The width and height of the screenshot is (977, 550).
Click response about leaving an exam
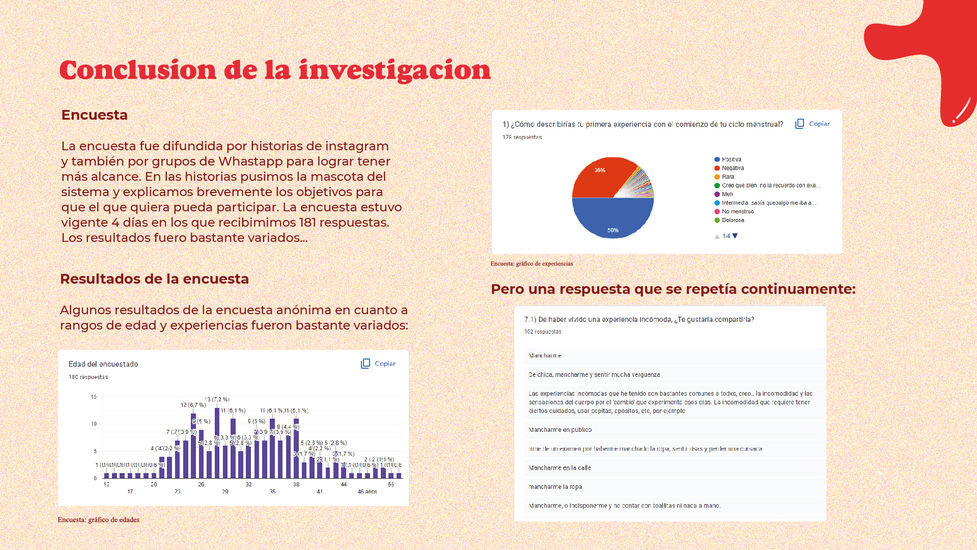click(674, 448)
